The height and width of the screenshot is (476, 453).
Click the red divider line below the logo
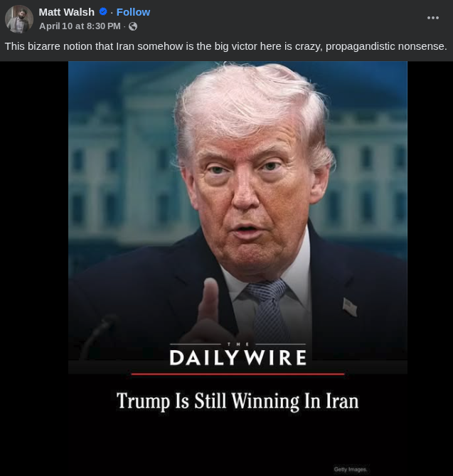238,374
